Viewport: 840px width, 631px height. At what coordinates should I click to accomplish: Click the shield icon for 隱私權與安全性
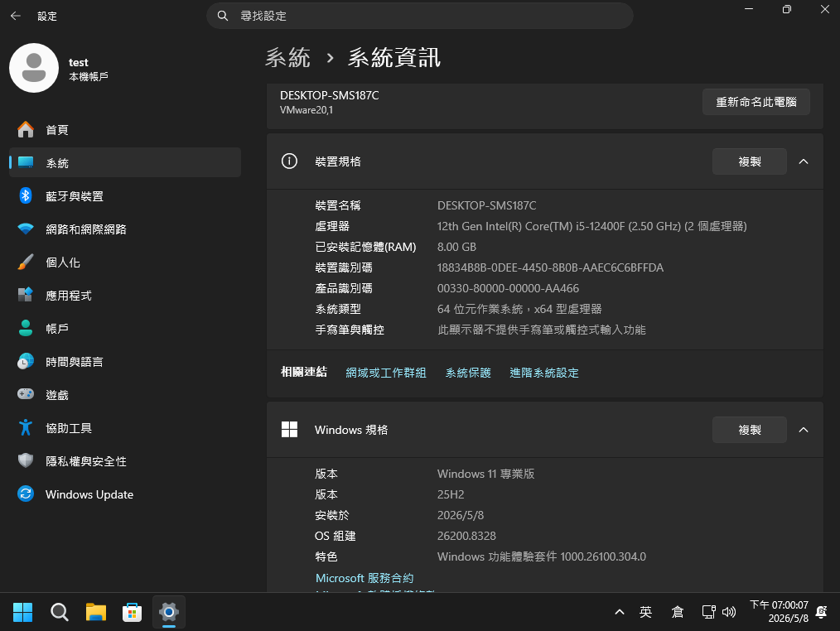click(25, 460)
